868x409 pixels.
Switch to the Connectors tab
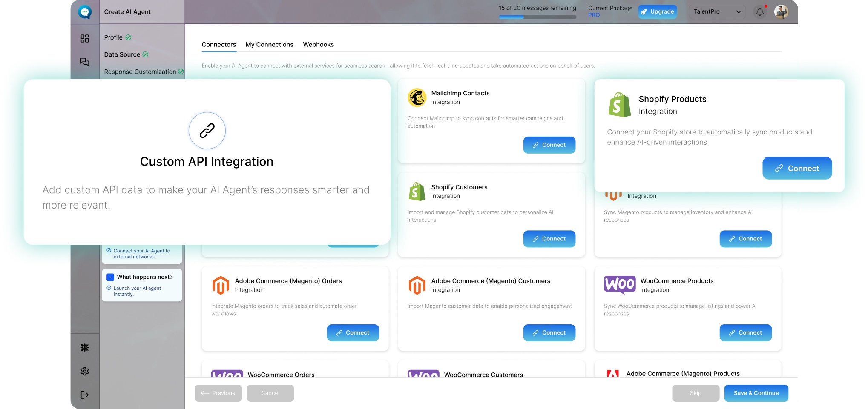click(x=219, y=45)
